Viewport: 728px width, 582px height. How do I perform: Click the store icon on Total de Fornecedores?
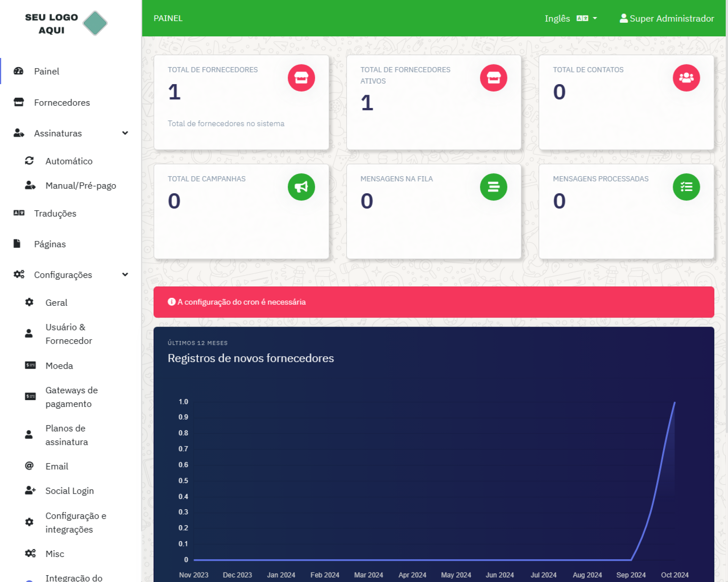click(301, 78)
